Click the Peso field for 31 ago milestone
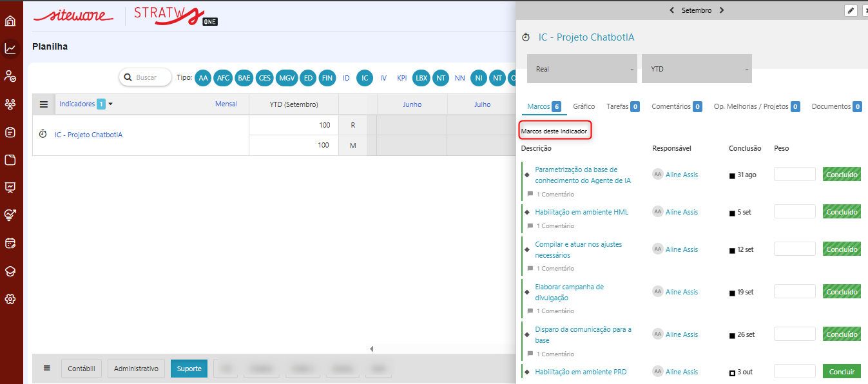Screen dimensions: 868x384 [795, 175]
